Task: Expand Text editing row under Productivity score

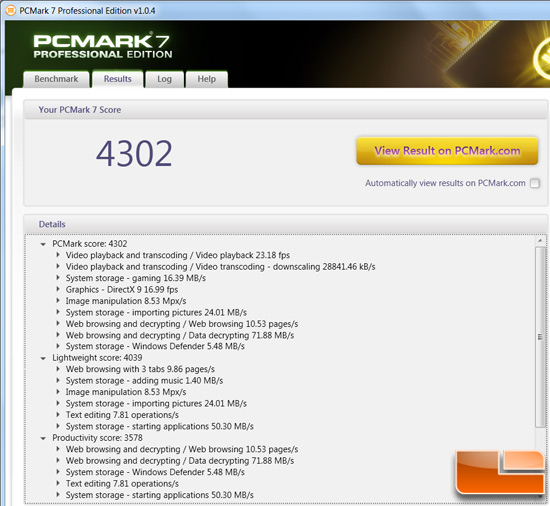Action: pos(58,483)
